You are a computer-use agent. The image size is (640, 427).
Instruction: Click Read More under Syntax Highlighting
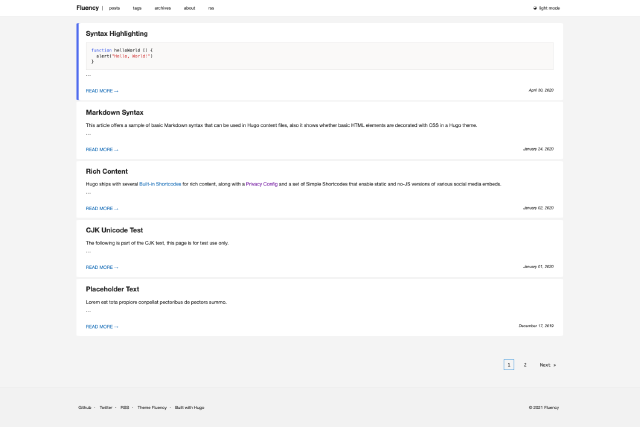[102, 90]
